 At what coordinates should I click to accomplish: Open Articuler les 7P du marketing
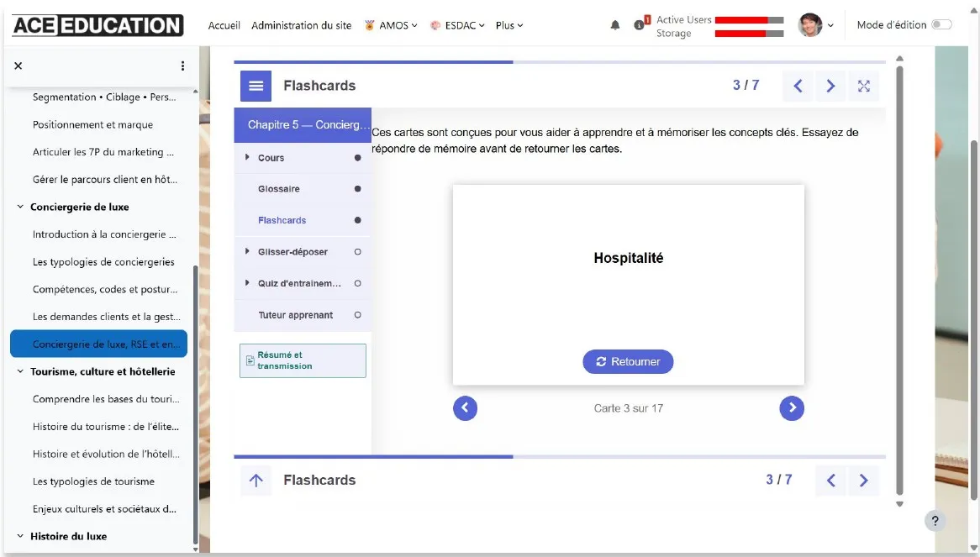103,152
